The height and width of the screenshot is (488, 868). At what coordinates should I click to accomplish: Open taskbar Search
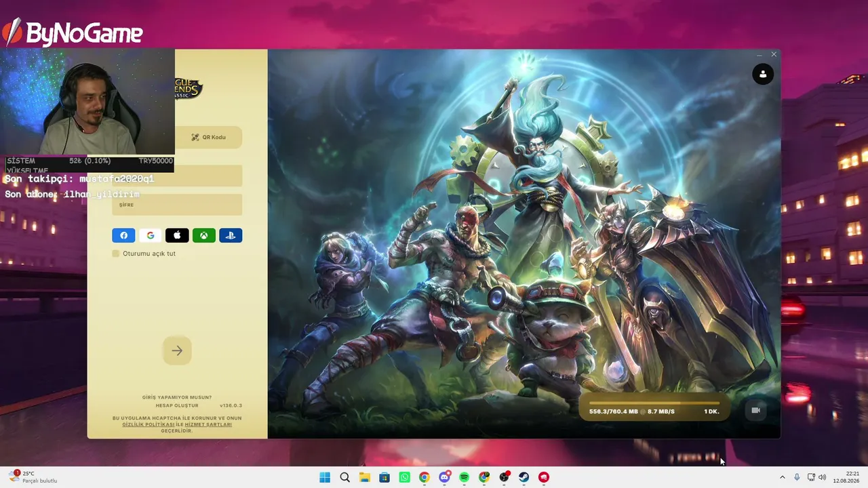344,477
